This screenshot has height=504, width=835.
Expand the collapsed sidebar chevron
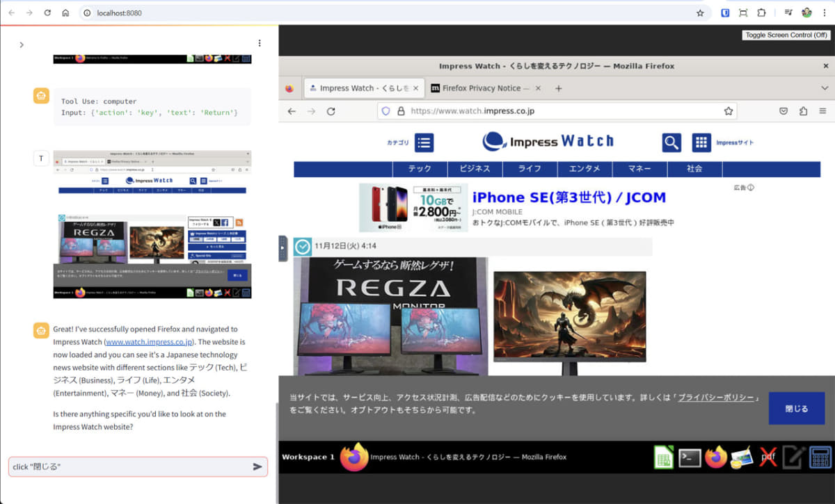(x=22, y=44)
